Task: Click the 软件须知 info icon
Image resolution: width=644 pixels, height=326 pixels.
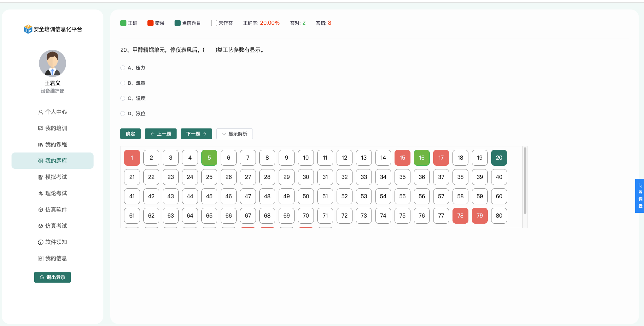Action: tap(40, 242)
